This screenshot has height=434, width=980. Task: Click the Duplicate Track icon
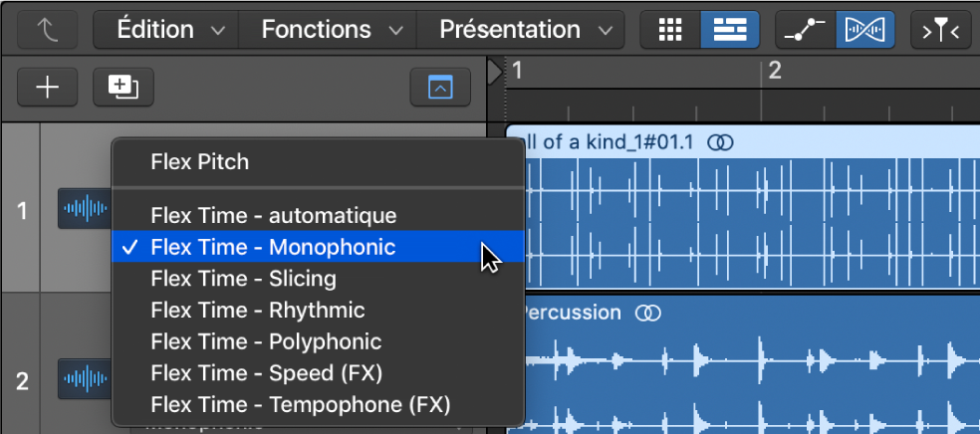(123, 88)
